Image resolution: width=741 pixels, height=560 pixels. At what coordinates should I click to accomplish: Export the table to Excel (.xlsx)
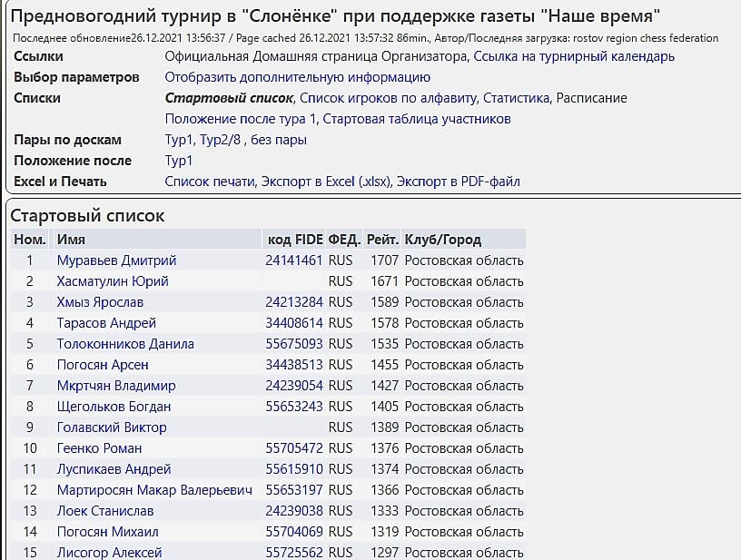click(326, 182)
